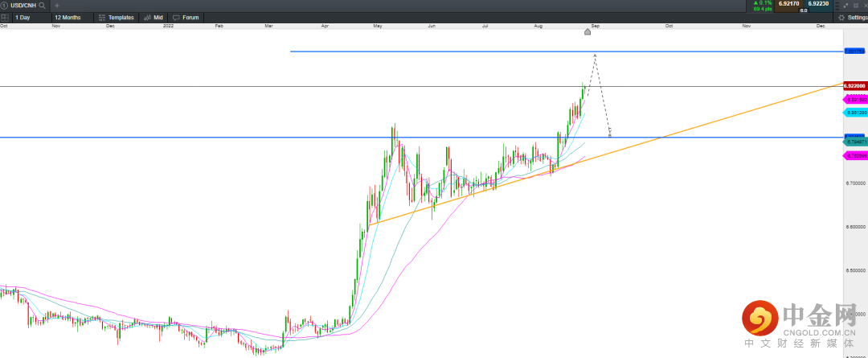868x358 pixels.
Task: Open the 1 Day interval dropdown
Action: point(28,17)
